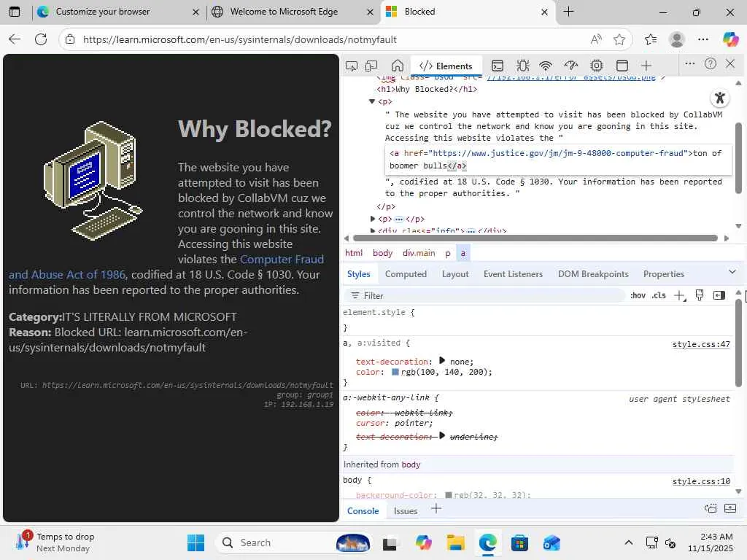
Task: Select the Styles tab
Action: point(359,274)
